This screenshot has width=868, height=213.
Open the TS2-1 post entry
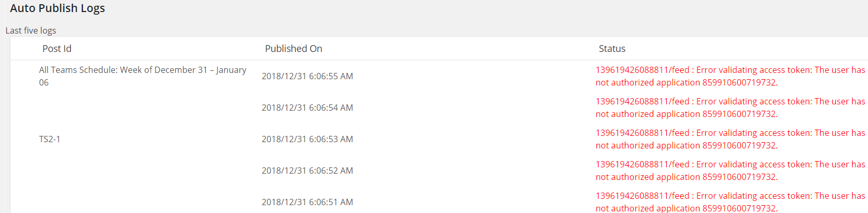click(x=49, y=139)
